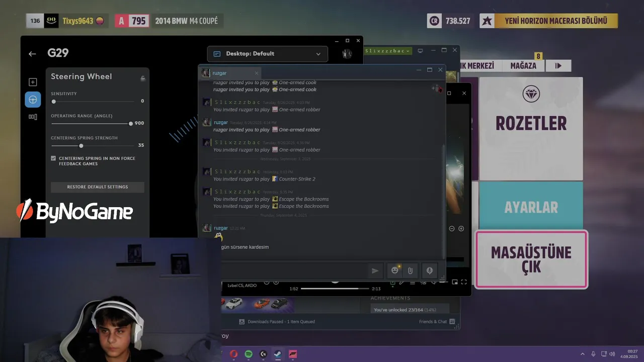Screen dimensions: 644x362
Task: Open the emoticon picker in chat
Action: coord(395,270)
